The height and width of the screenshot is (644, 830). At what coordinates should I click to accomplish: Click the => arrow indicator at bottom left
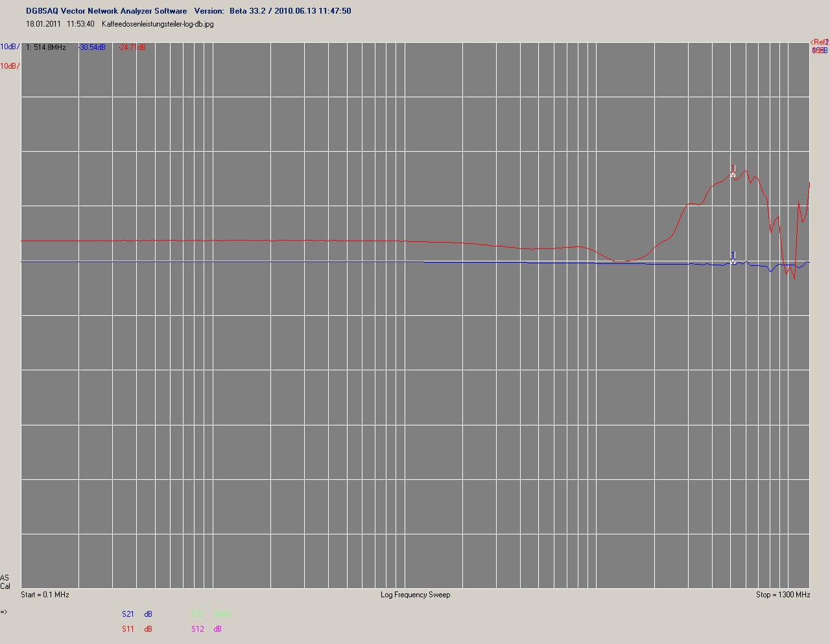[4, 612]
